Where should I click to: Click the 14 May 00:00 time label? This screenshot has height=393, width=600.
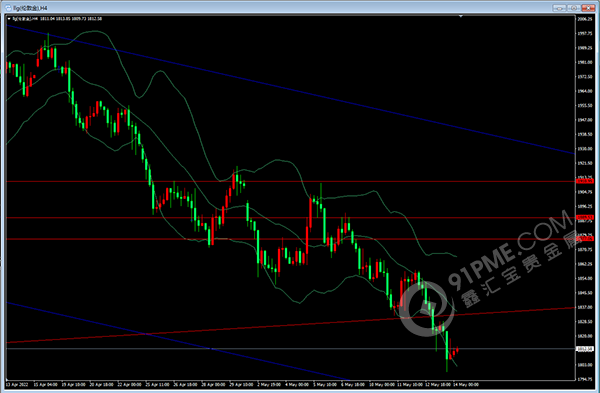coord(466,384)
